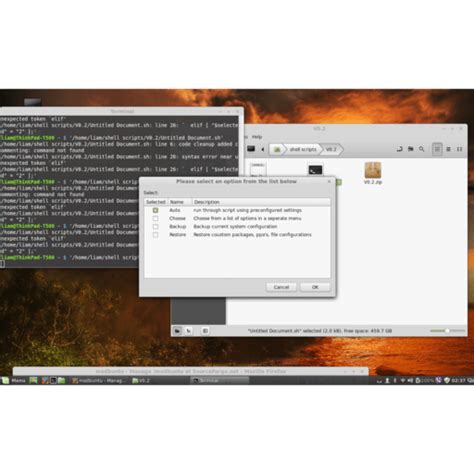Sort list by the Name column header
Screen dimensions: 474x474
pyautogui.click(x=179, y=202)
